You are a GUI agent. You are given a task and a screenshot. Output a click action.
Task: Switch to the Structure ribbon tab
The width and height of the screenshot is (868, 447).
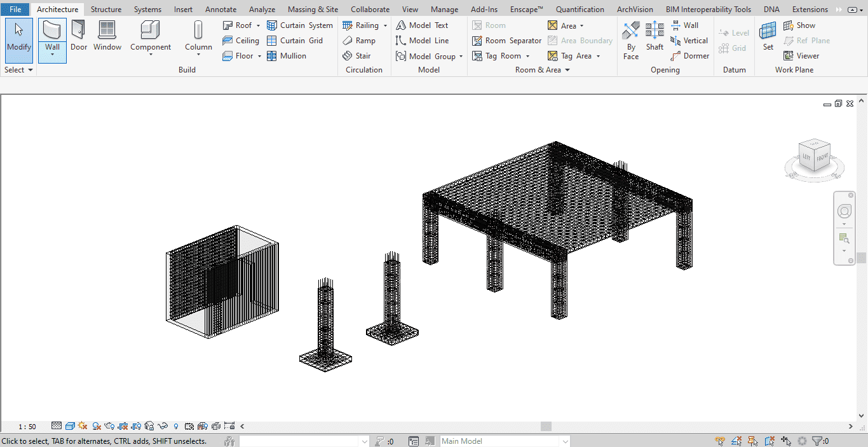[x=105, y=10]
